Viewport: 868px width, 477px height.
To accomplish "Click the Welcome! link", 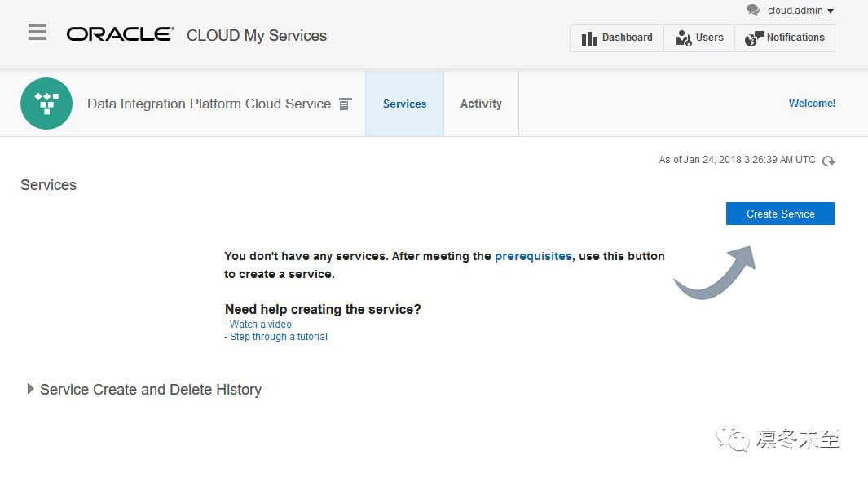I will 812,104.
